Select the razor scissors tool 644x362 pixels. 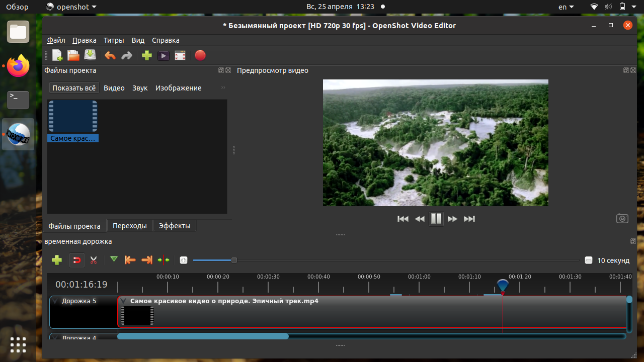click(x=94, y=260)
